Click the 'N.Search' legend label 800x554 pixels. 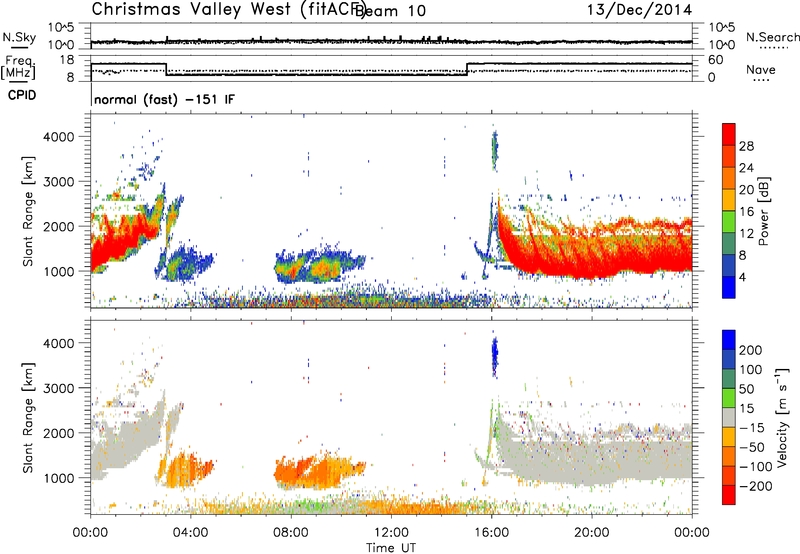pos(772,37)
